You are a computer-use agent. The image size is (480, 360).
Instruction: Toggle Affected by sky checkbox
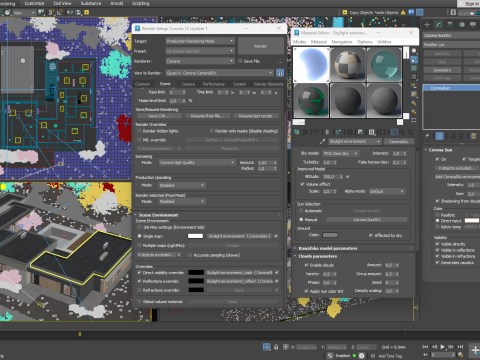371,235
